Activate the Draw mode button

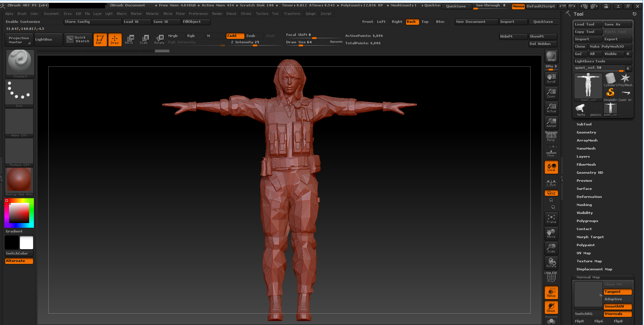click(115, 40)
